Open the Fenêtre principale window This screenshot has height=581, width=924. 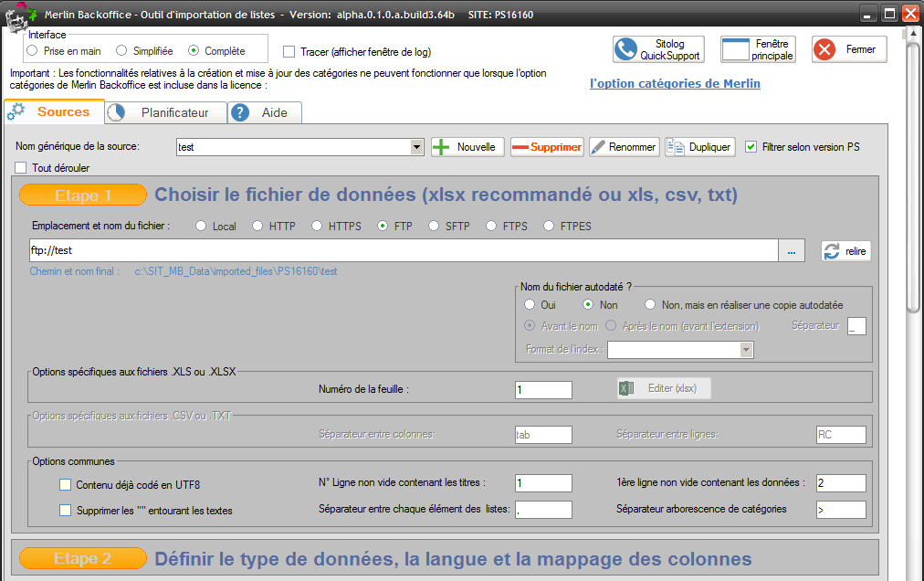pos(758,49)
